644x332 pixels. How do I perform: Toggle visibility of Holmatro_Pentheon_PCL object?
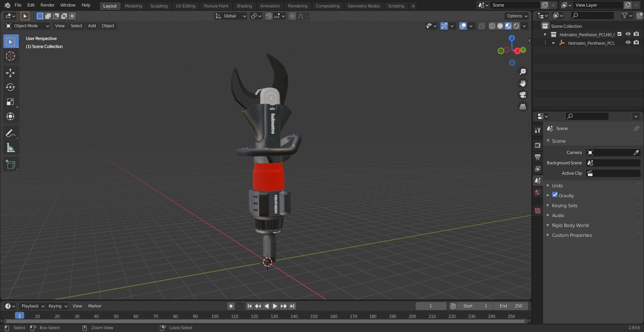(628, 43)
